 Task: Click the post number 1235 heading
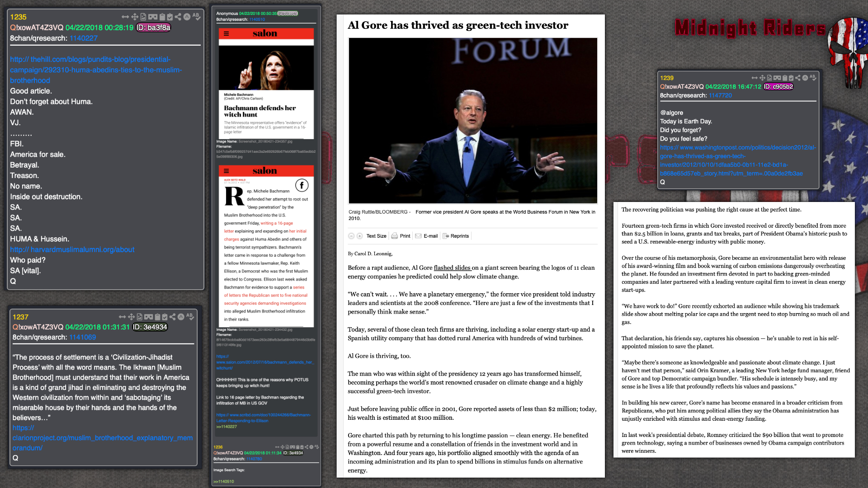pyautogui.click(x=18, y=17)
